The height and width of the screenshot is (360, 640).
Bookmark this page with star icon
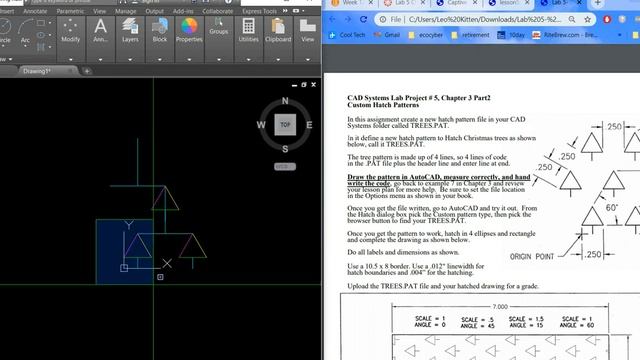[x=587, y=19]
